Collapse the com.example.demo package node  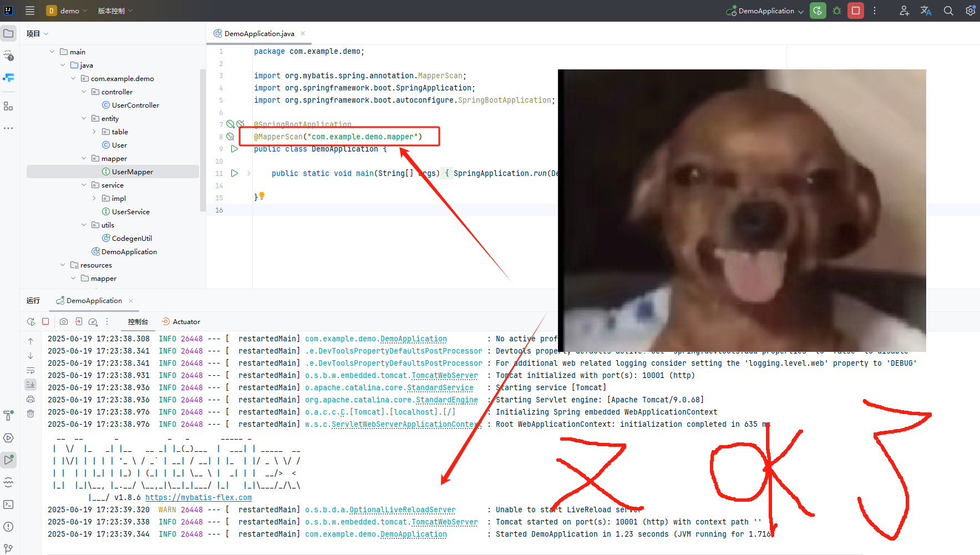73,78
